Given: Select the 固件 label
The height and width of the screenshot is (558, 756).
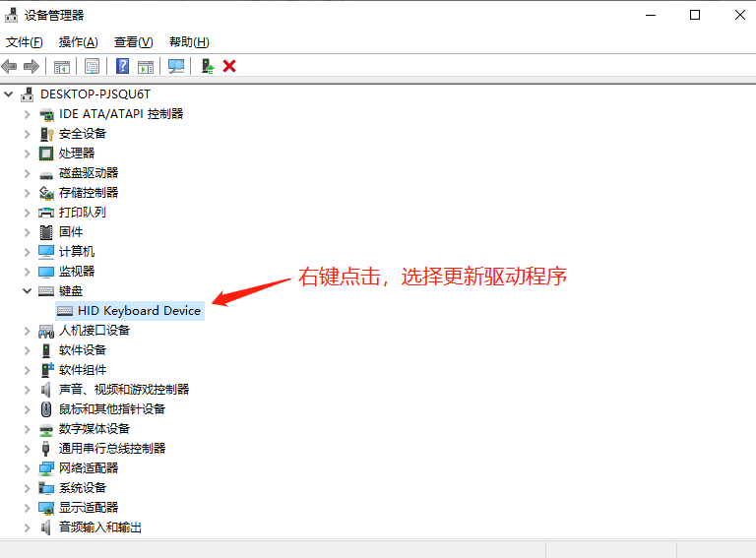Looking at the screenshot, I should click(71, 232).
